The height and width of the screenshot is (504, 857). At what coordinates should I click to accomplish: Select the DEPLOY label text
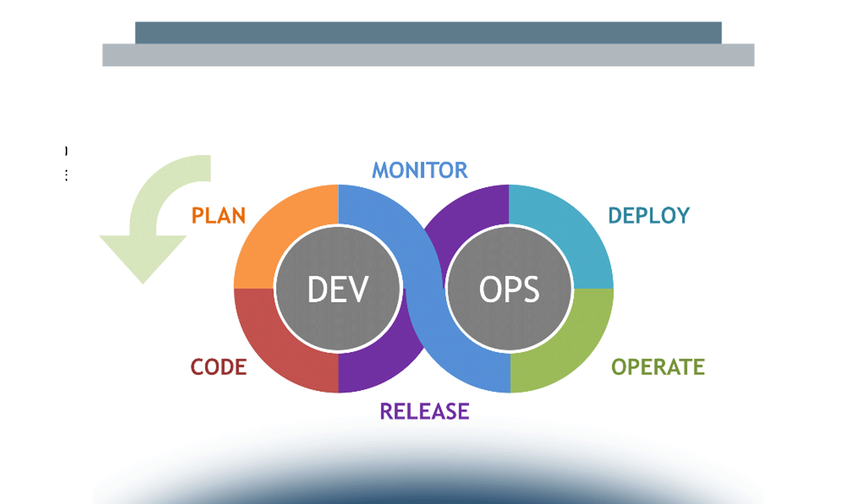(649, 215)
